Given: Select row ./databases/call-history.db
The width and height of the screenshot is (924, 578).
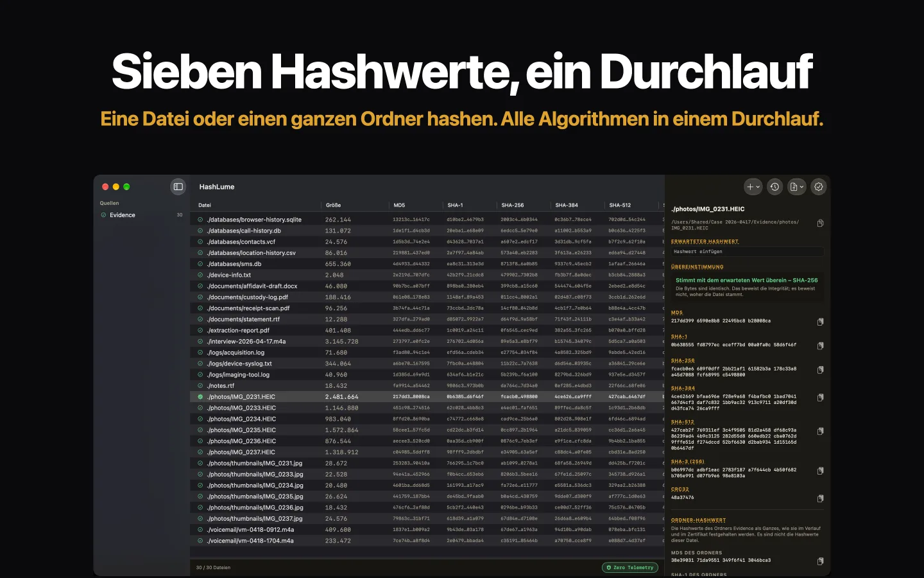Looking at the screenshot, I should 427,231.
